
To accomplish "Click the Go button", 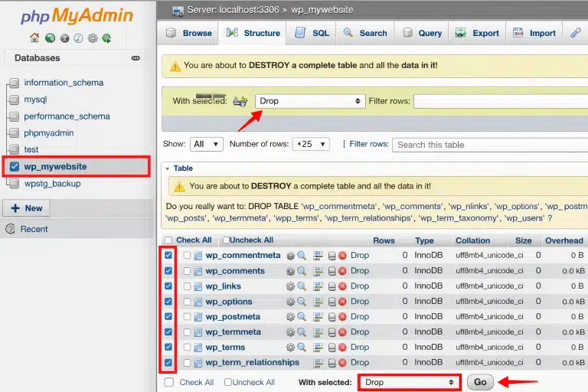I will coord(480,382).
